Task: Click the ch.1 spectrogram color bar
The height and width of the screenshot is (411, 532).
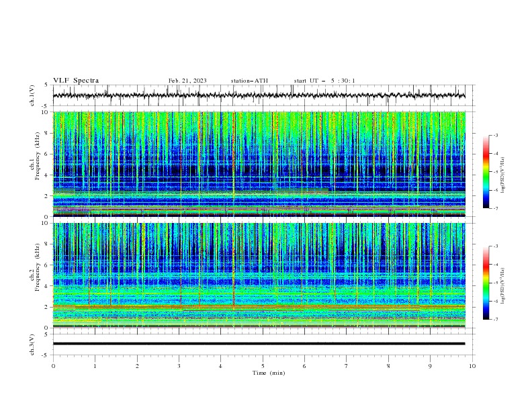Action: pyautogui.click(x=486, y=172)
